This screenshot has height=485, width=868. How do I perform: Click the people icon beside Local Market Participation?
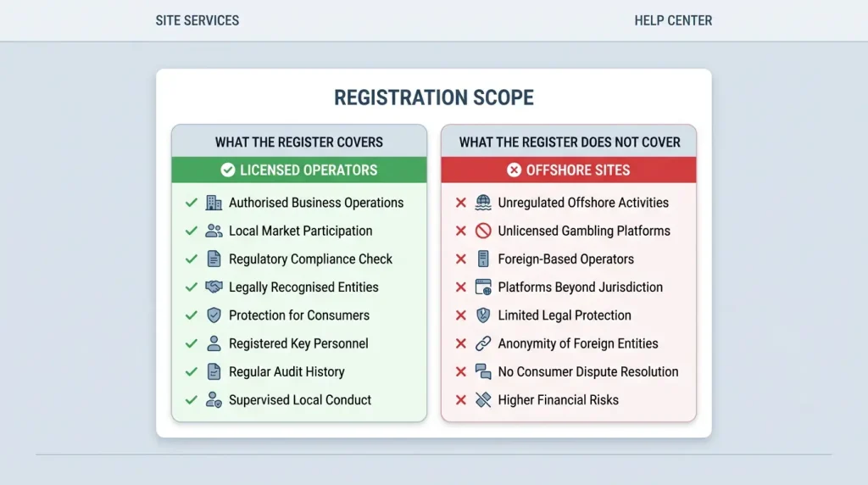tap(214, 231)
